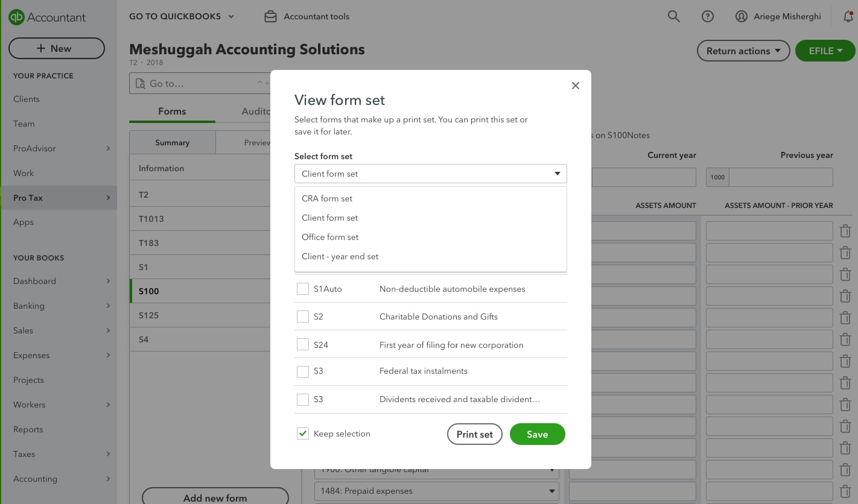Choose CRA form set option

(431, 198)
